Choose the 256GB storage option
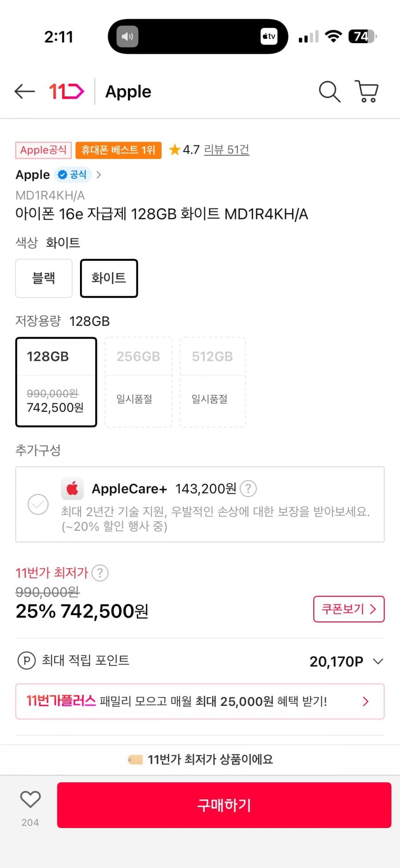The width and height of the screenshot is (400, 868). (138, 382)
